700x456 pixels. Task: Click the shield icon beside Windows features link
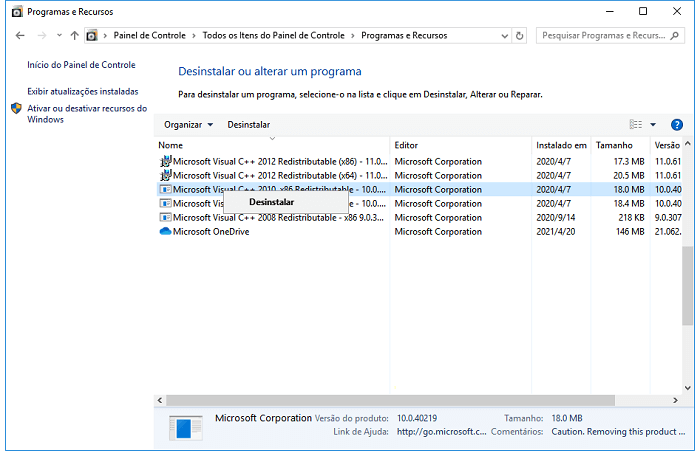coord(17,109)
